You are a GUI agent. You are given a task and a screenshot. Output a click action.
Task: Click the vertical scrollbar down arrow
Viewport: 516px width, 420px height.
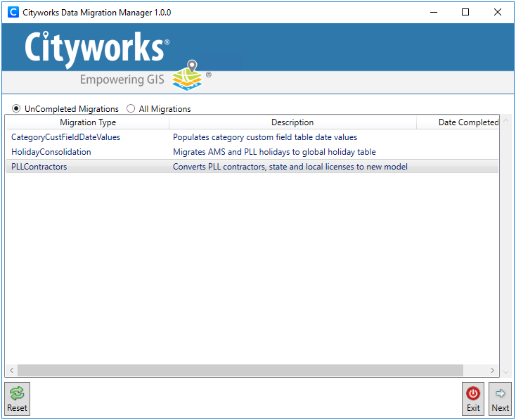(x=505, y=370)
